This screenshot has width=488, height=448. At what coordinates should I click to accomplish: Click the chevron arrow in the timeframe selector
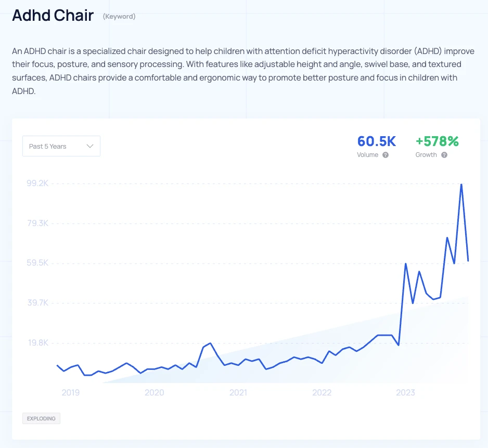[90, 147]
